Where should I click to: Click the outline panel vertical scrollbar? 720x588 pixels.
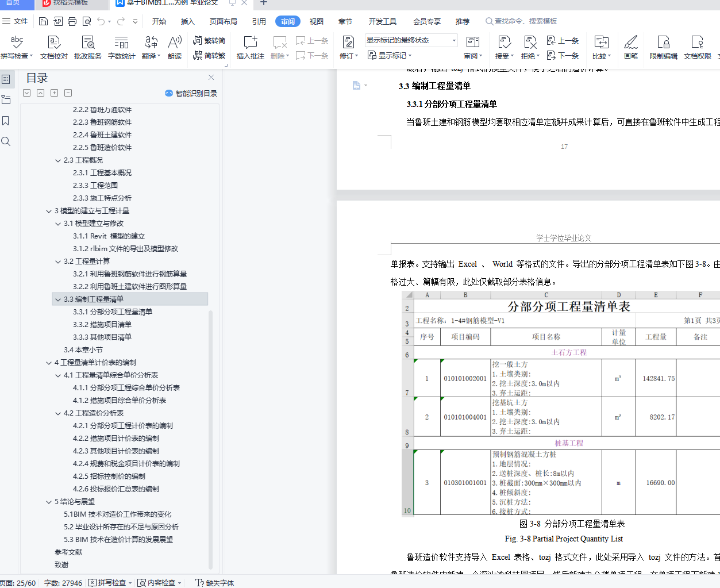tap(210, 440)
